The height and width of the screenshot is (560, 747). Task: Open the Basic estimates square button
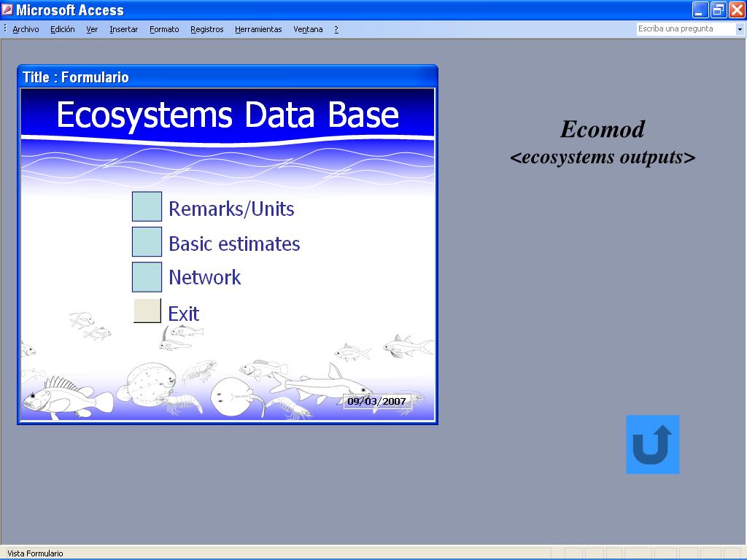[x=147, y=241]
